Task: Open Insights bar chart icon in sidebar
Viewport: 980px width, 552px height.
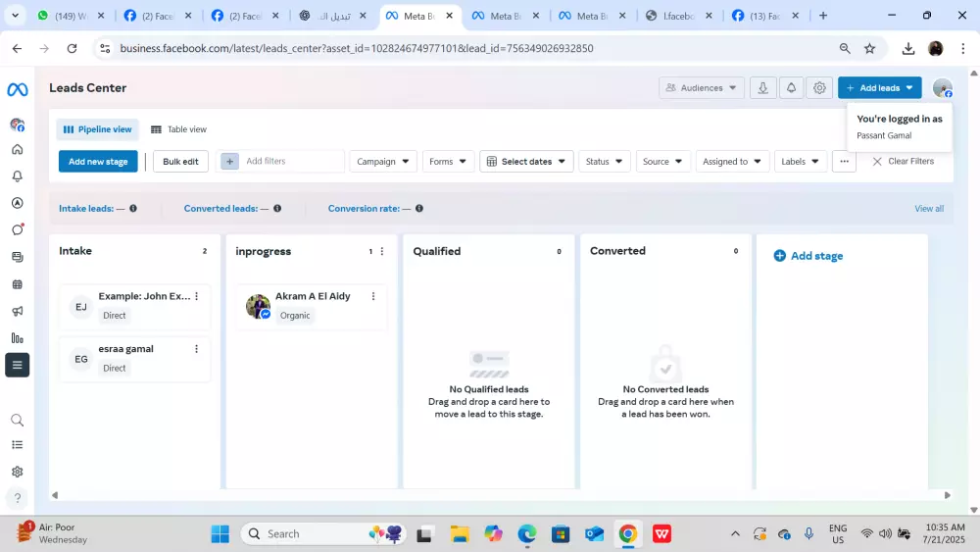Action: click(x=18, y=338)
